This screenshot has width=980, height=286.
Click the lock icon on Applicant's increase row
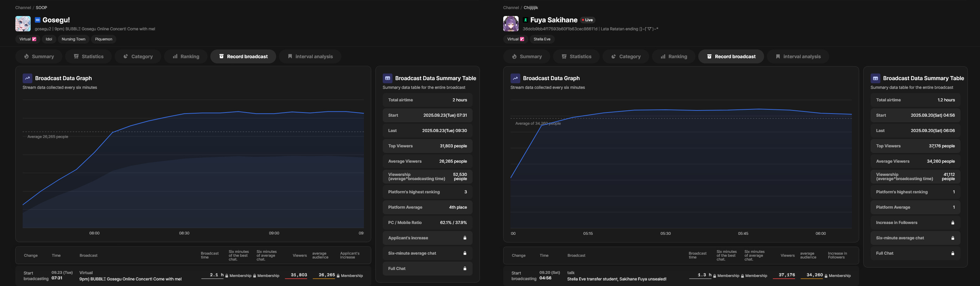(465, 238)
